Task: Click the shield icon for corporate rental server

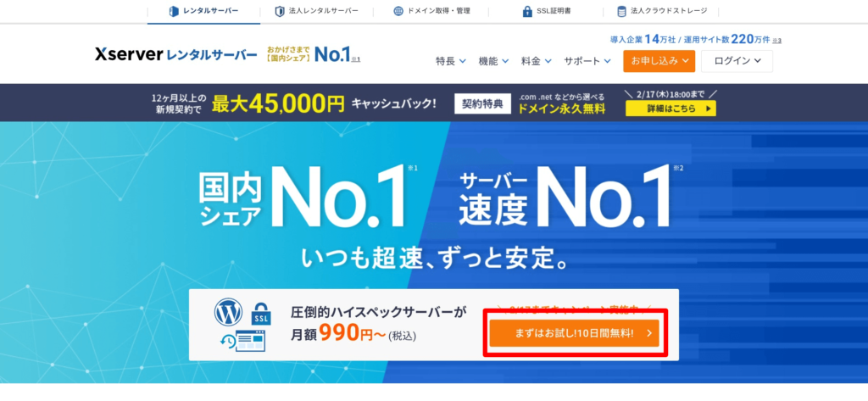Action: pyautogui.click(x=280, y=11)
